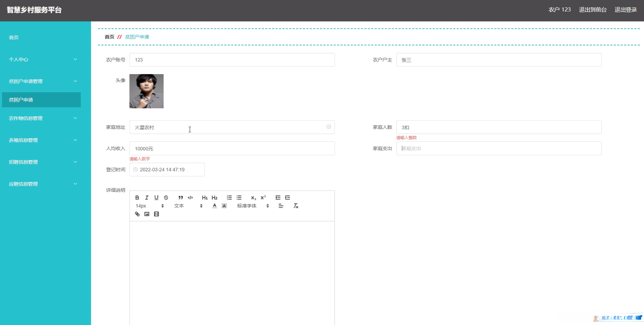Apply Heading 1 style

(205, 198)
